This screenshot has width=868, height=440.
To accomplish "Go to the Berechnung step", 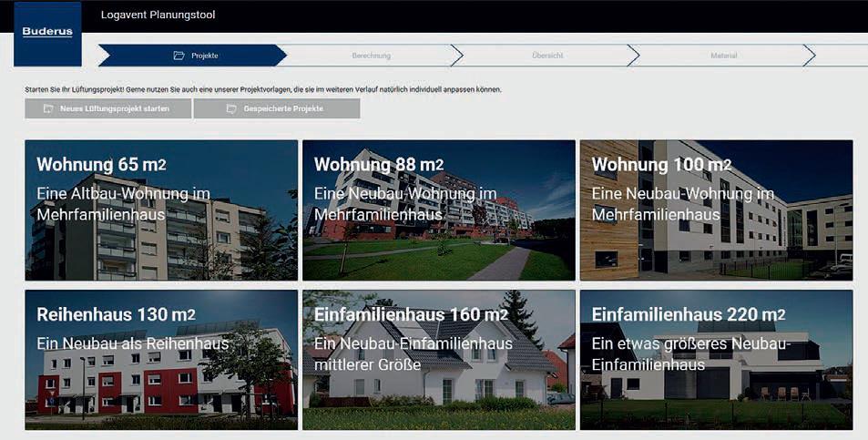I will point(371,56).
